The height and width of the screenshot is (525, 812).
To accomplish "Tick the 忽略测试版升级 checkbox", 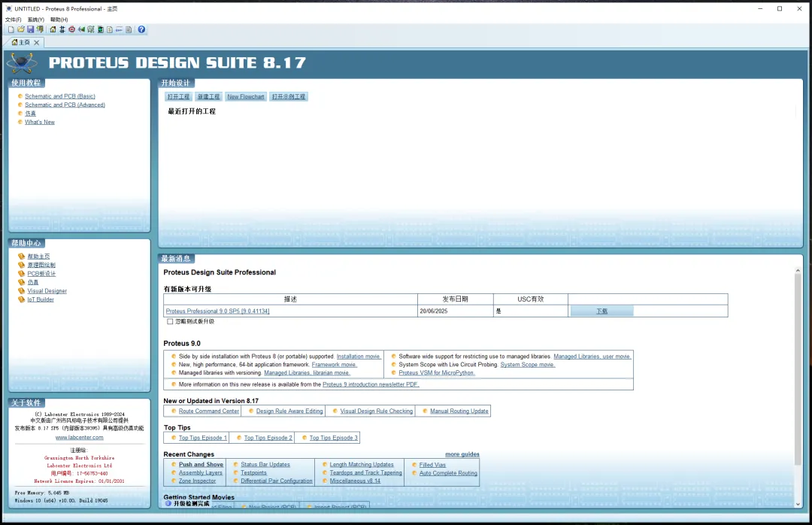I will coord(170,321).
